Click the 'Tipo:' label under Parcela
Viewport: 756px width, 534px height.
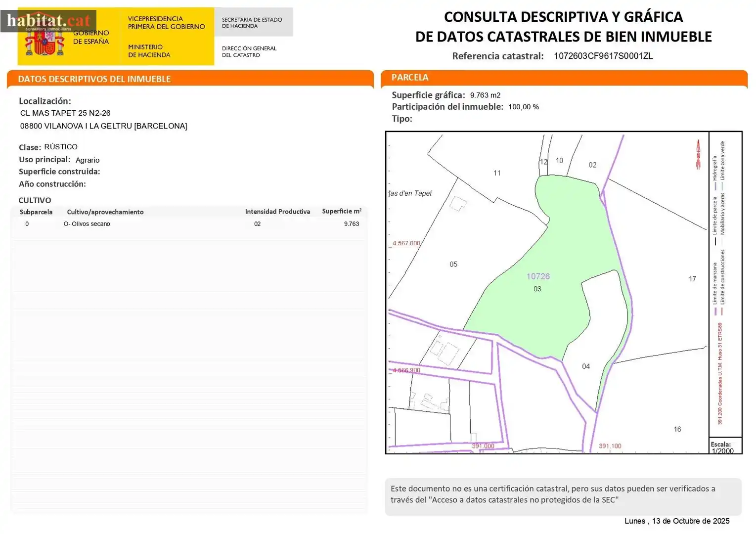pos(402,119)
